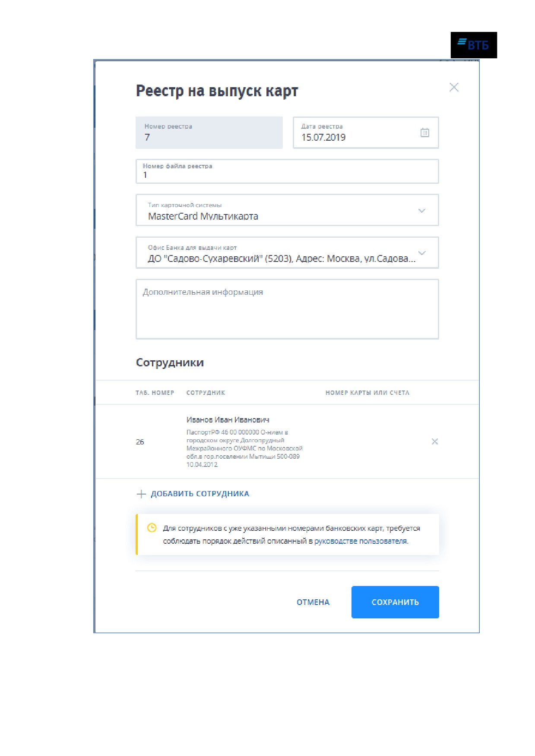This screenshot has width=535, height=756.
Task: Click the ОТМЕНА button
Action: pos(313,602)
